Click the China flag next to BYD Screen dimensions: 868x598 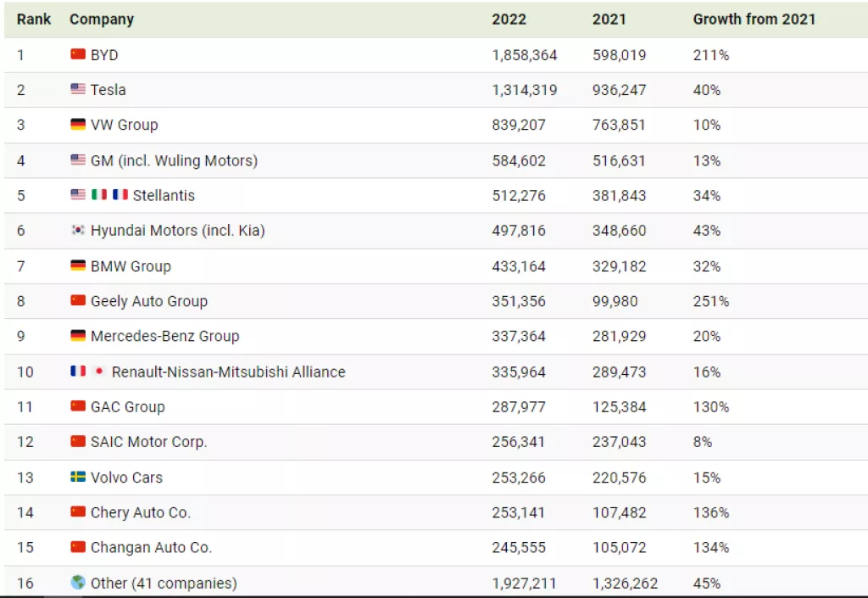click(78, 54)
